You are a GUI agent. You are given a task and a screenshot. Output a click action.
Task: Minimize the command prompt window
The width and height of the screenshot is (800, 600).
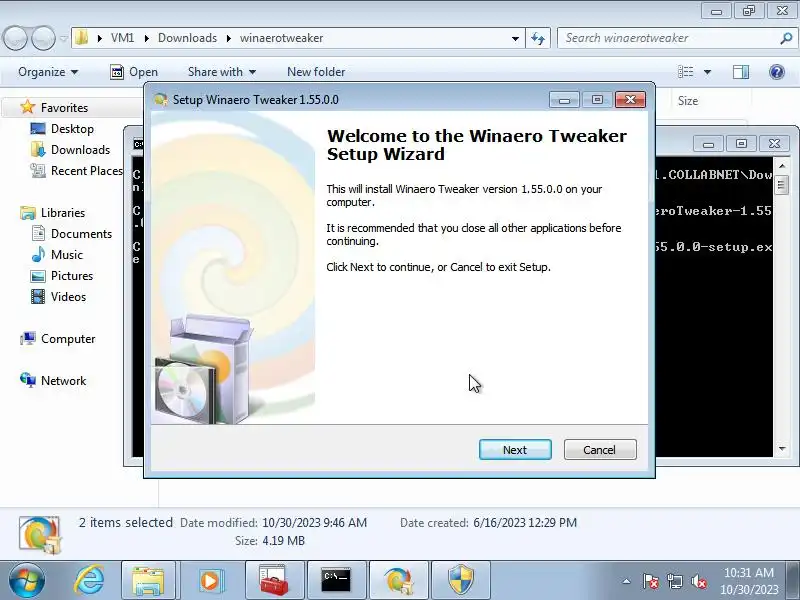708,144
